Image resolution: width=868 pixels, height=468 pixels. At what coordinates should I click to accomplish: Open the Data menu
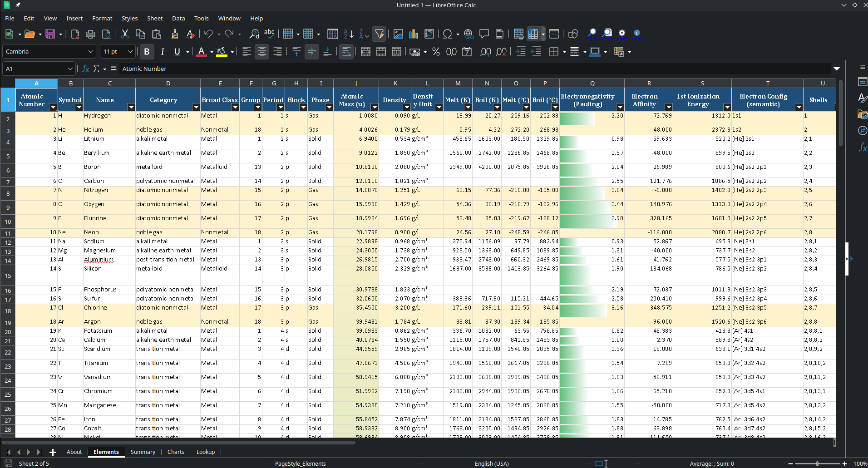click(178, 18)
